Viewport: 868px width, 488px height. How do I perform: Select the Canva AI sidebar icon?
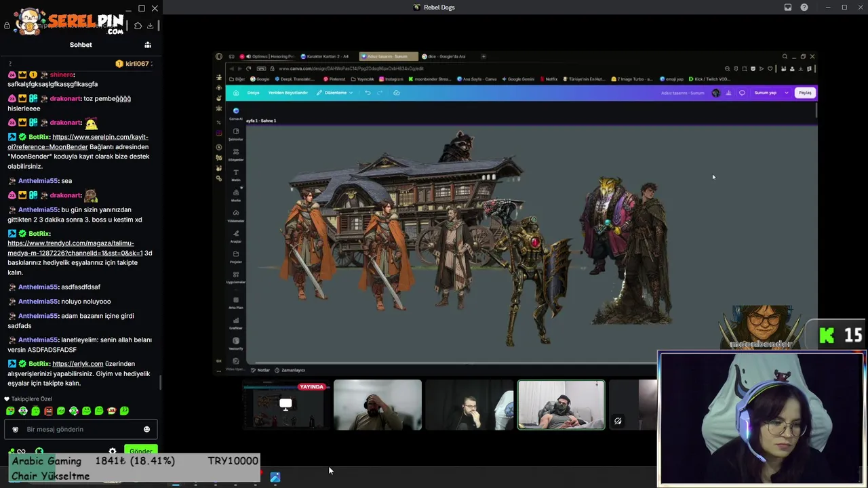[x=236, y=111]
